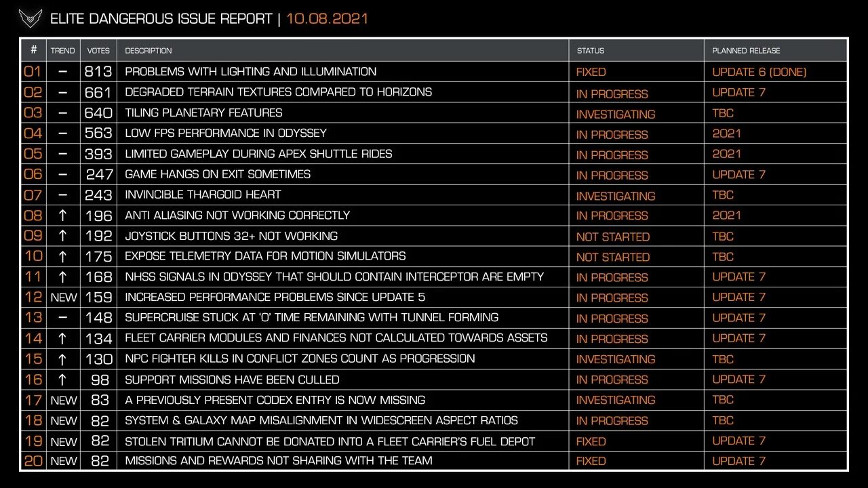The width and height of the screenshot is (868, 488).
Task: Click the NEW trend label in row 12
Action: coord(64,298)
